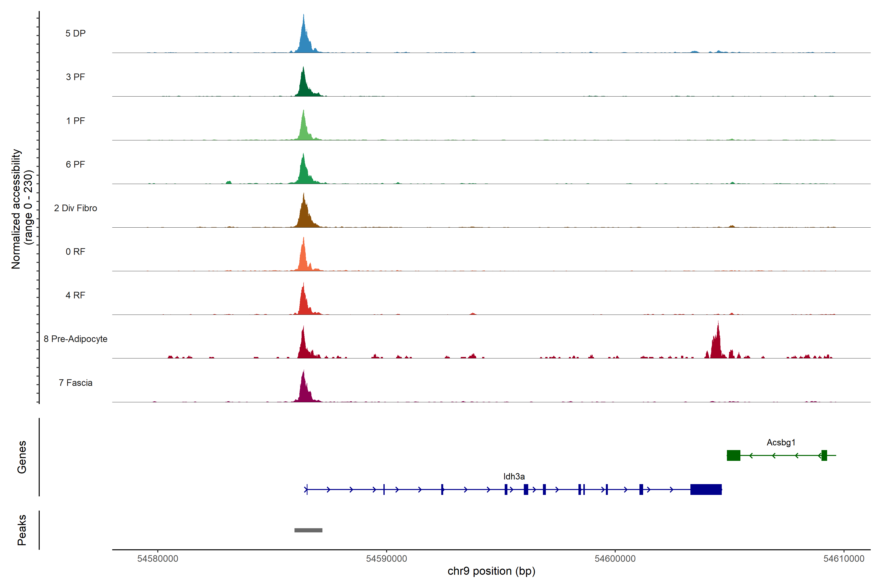Click the small green Acsbg1 exon at right
Screen dimensions: 882x588
pyautogui.click(x=824, y=455)
